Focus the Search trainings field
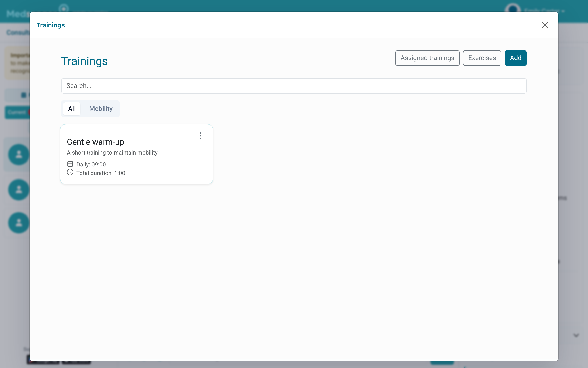Screen dimensions: 588x368 [294, 86]
